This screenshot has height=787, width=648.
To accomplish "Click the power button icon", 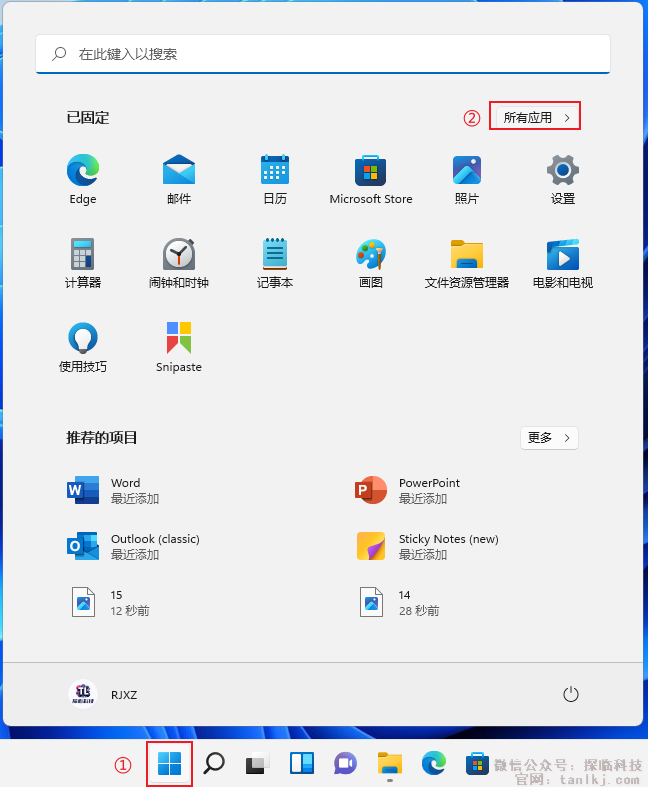I will 571,695.
